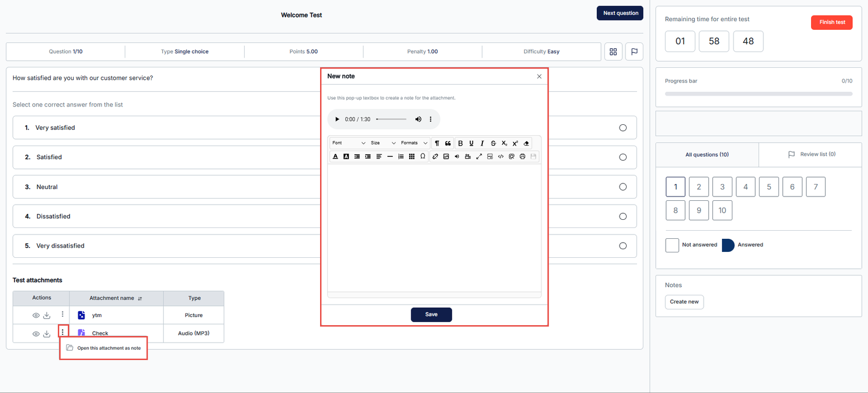Open the Font dropdown

coord(349,143)
